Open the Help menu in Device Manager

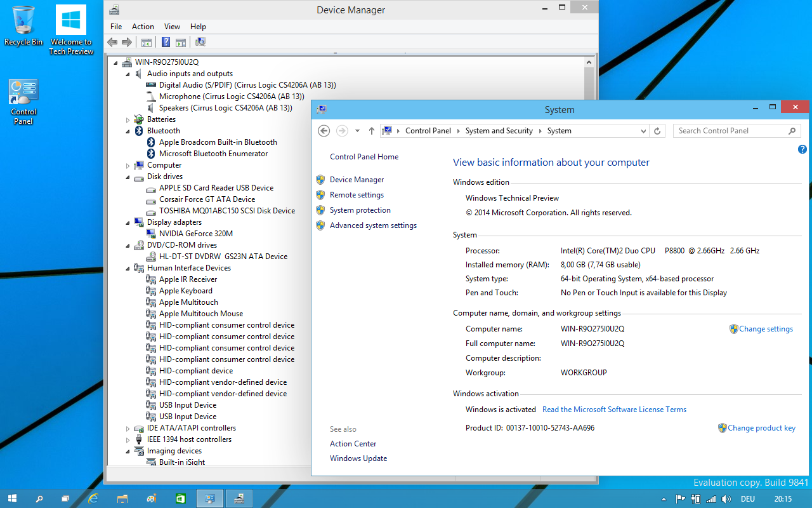point(198,27)
